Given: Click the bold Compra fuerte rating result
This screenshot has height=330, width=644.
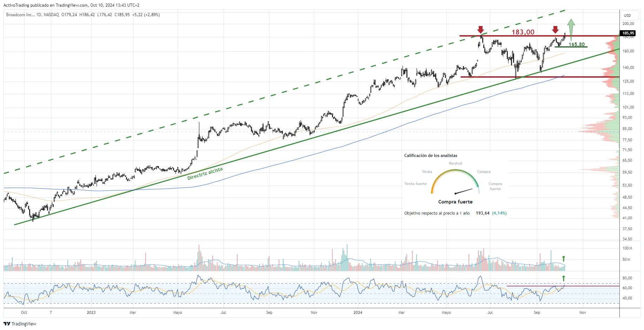Looking at the screenshot, I should [x=455, y=202].
